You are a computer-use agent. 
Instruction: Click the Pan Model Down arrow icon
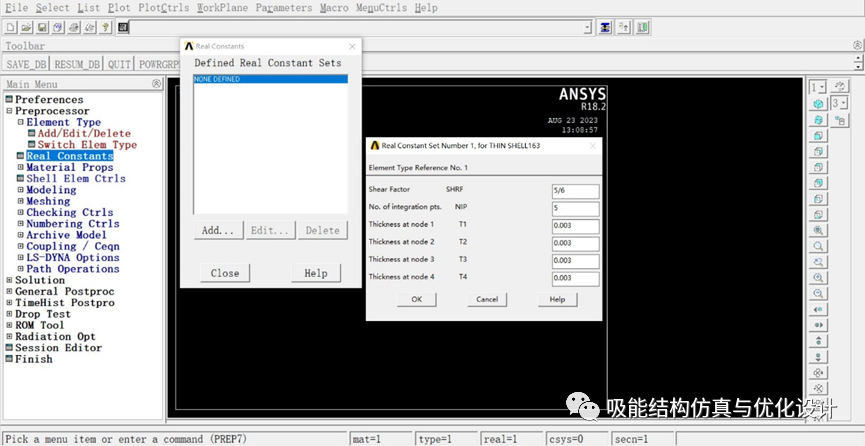tap(818, 357)
